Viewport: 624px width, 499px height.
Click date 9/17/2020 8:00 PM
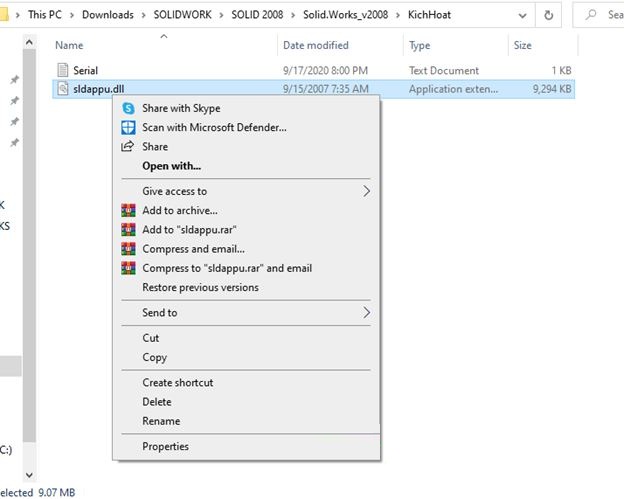325,70
